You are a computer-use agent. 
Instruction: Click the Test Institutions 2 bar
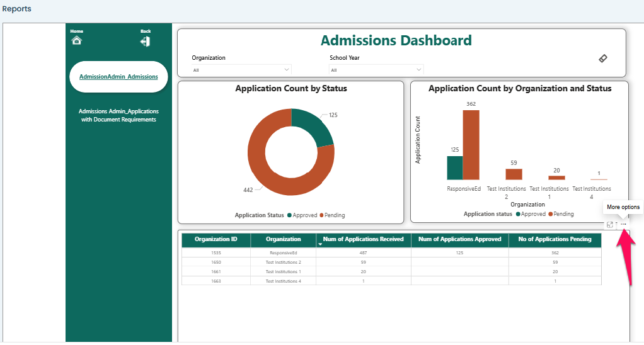[x=514, y=174]
